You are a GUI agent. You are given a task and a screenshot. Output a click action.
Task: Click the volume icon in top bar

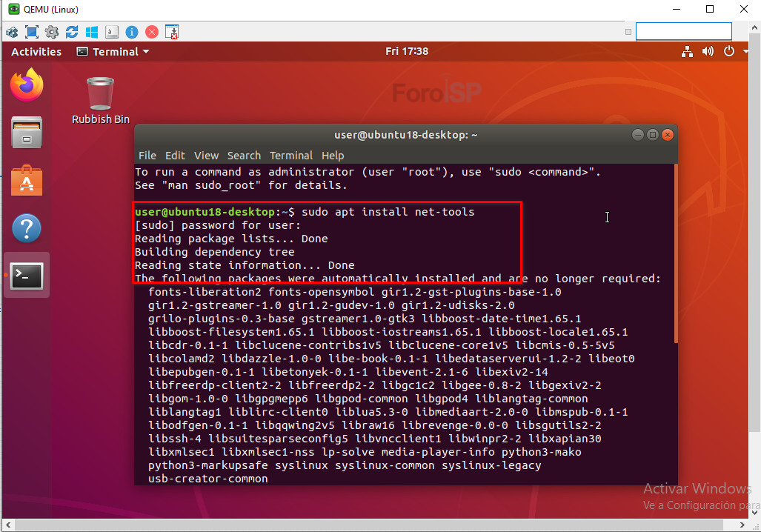tap(708, 52)
